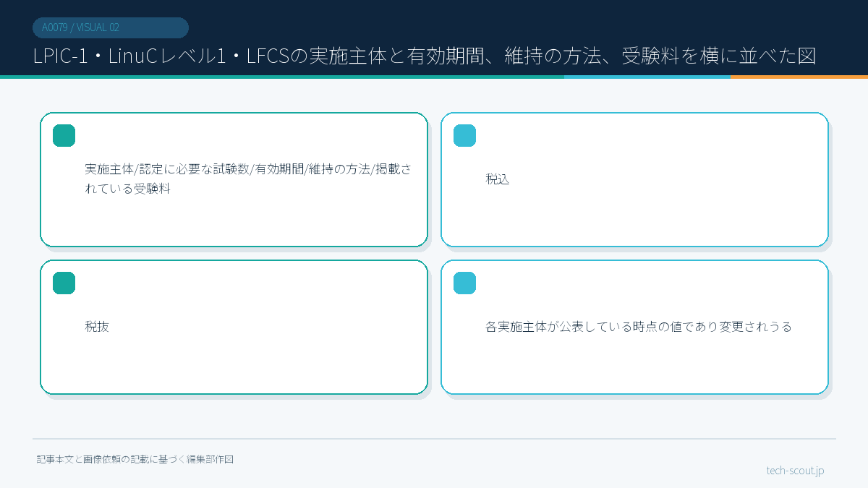Click the teal square in the 実施主体 card
Image resolution: width=868 pixels, height=488 pixels.
tap(64, 135)
